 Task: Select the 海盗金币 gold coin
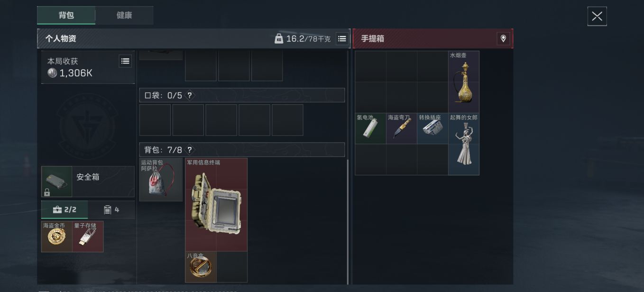[x=57, y=237]
